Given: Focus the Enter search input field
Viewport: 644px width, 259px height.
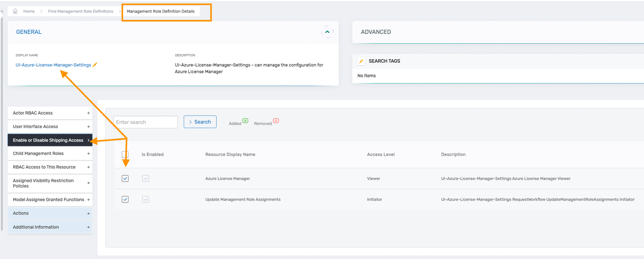Looking at the screenshot, I should (x=146, y=122).
